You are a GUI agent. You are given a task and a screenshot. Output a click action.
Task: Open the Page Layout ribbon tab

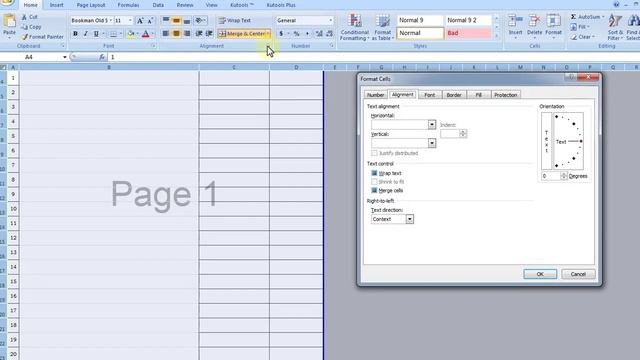pos(91,5)
